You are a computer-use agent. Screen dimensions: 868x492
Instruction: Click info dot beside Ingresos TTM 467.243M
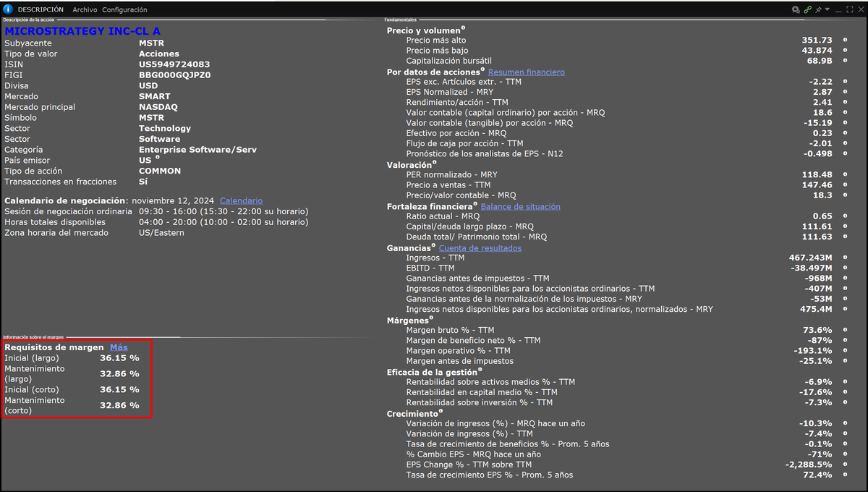coord(844,258)
